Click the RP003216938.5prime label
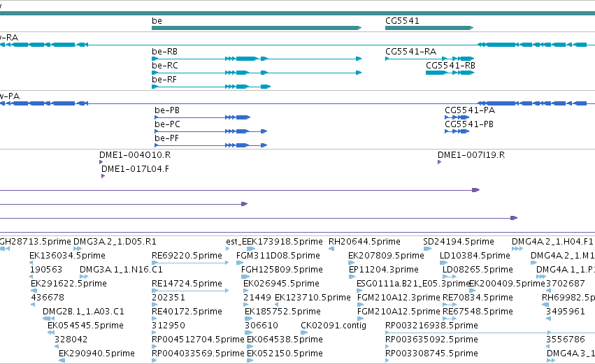 431,326
